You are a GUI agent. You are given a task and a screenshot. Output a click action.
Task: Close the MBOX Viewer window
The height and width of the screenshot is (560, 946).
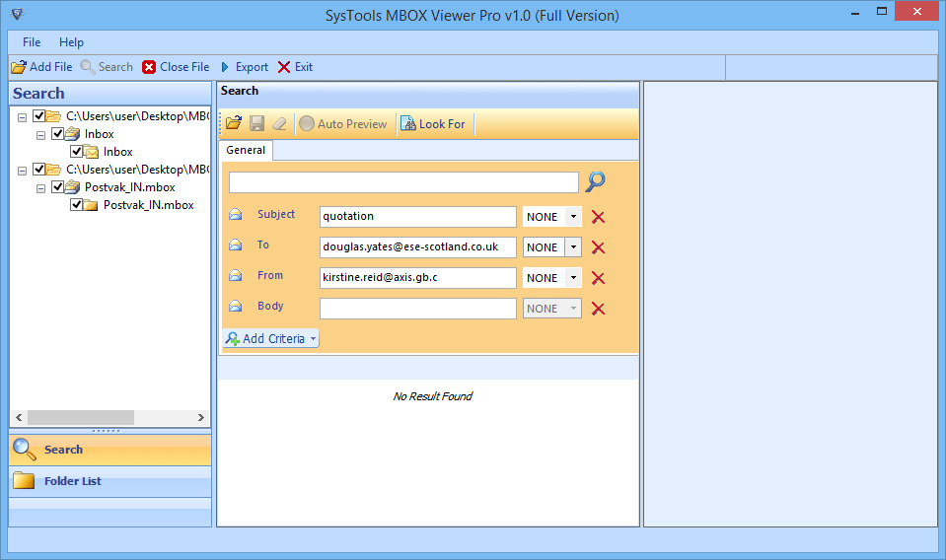click(x=917, y=12)
